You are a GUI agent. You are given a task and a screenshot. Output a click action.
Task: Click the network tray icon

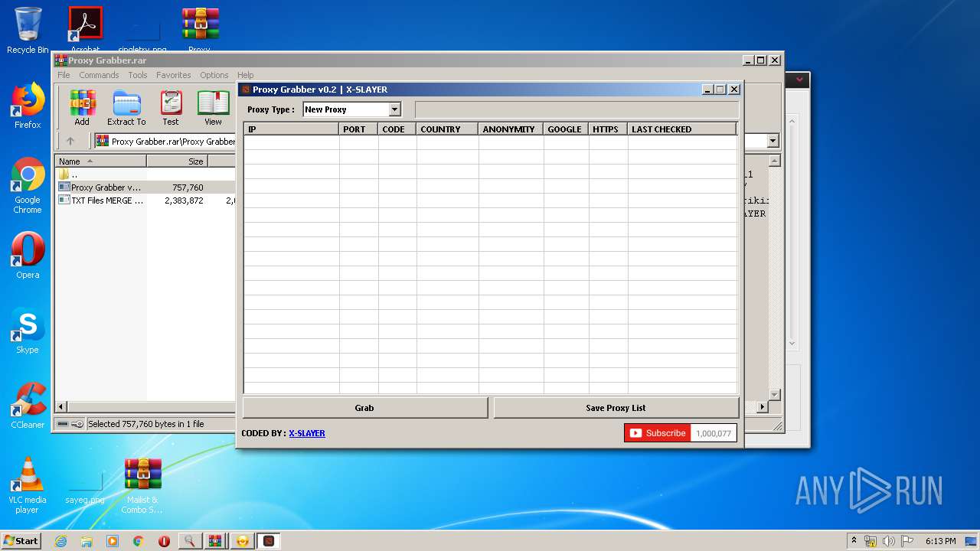point(871,541)
